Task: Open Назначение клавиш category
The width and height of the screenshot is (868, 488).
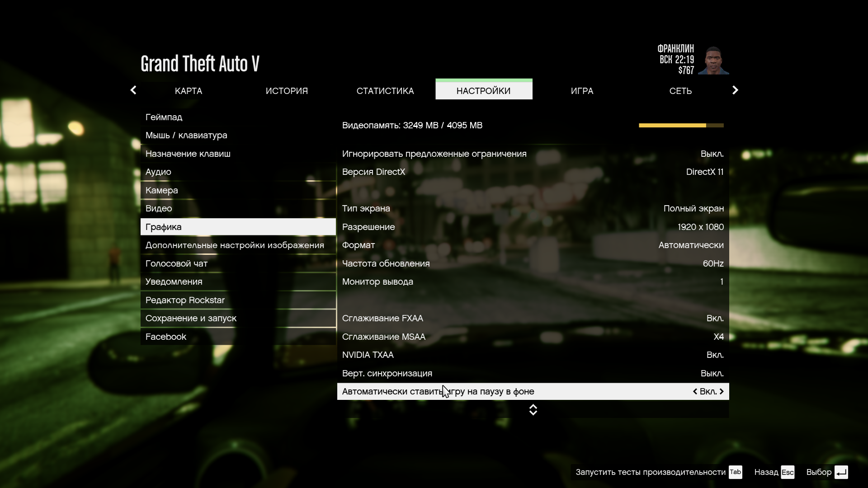Action: pyautogui.click(x=238, y=154)
